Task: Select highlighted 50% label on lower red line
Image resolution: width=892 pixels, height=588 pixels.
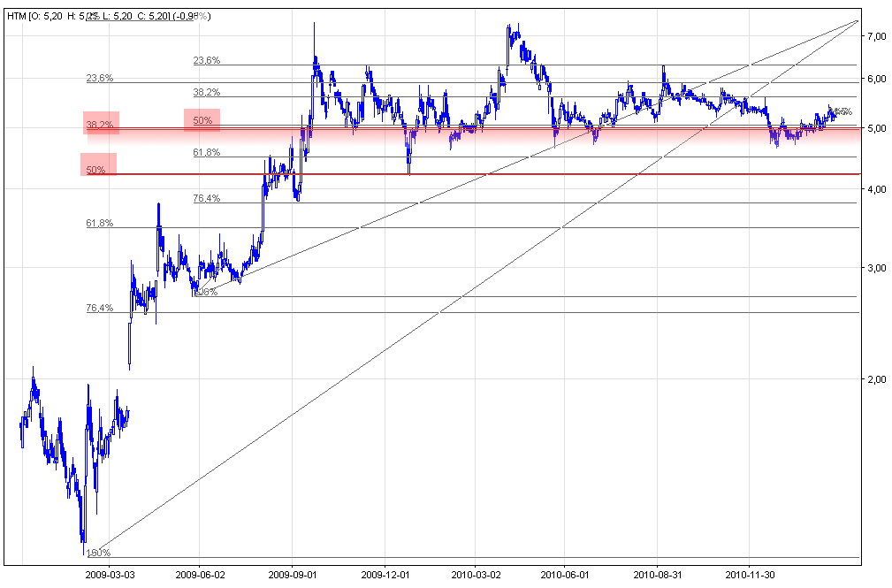Action: click(97, 169)
